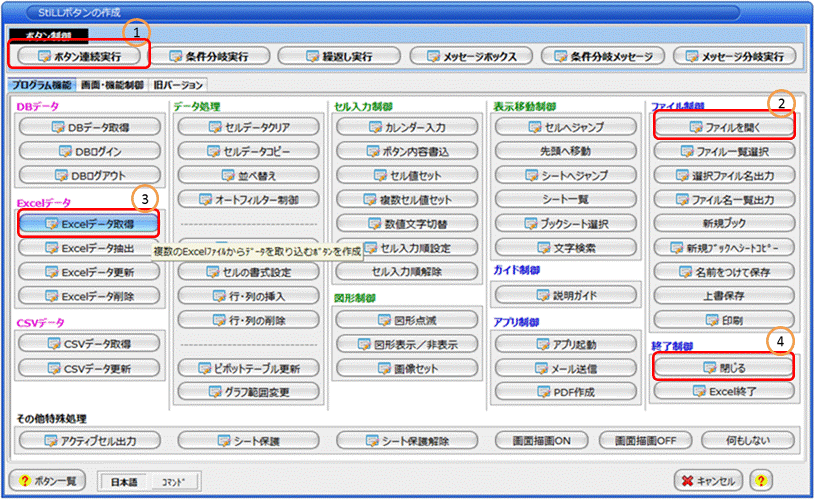Open ボタン一覧 button list help
Image resolution: width=815 pixels, height=500 pixels.
click(x=47, y=481)
